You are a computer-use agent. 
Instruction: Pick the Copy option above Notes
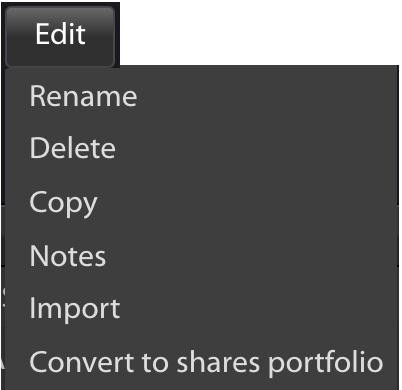202,203
